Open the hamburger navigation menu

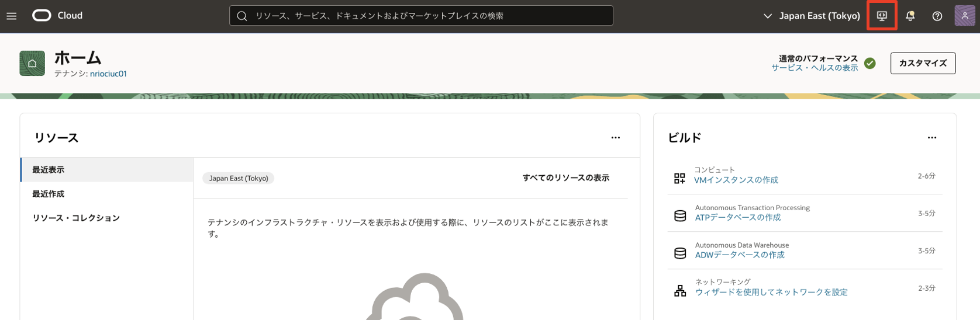12,16
